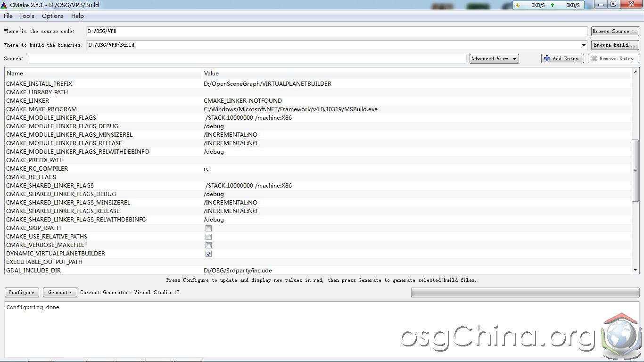Open the Options menu

coord(53,16)
